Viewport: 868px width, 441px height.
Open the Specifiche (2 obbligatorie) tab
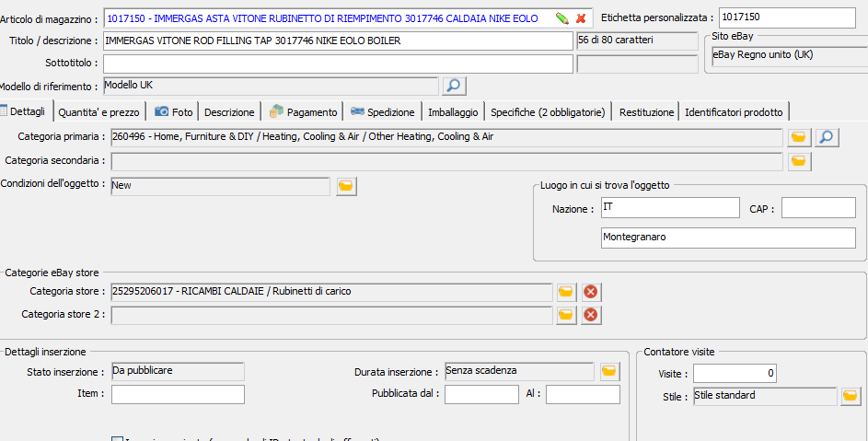click(x=548, y=112)
